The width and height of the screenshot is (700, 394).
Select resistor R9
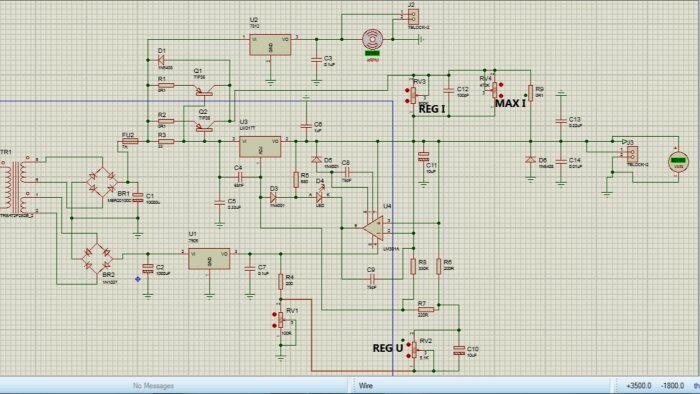[x=530, y=93]
